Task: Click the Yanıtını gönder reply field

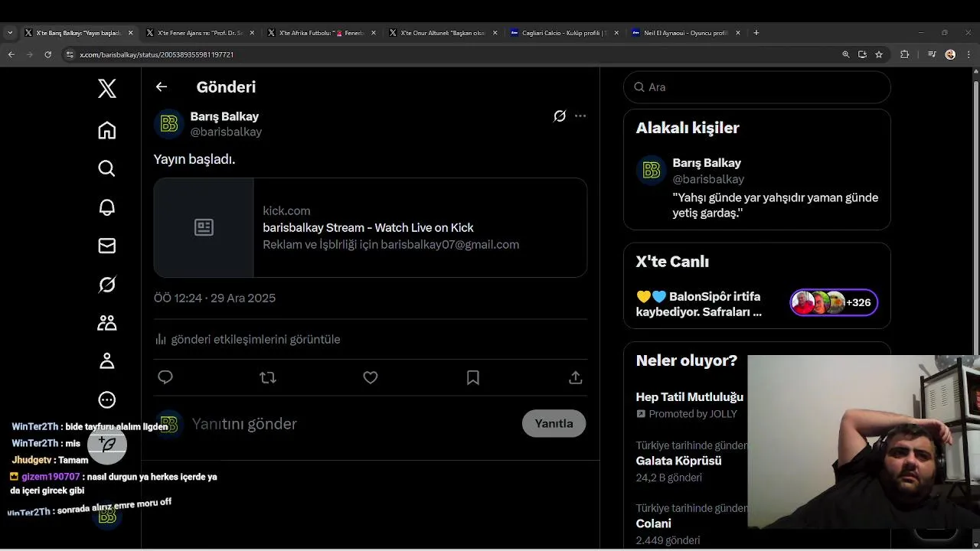Action: point(352,424)
